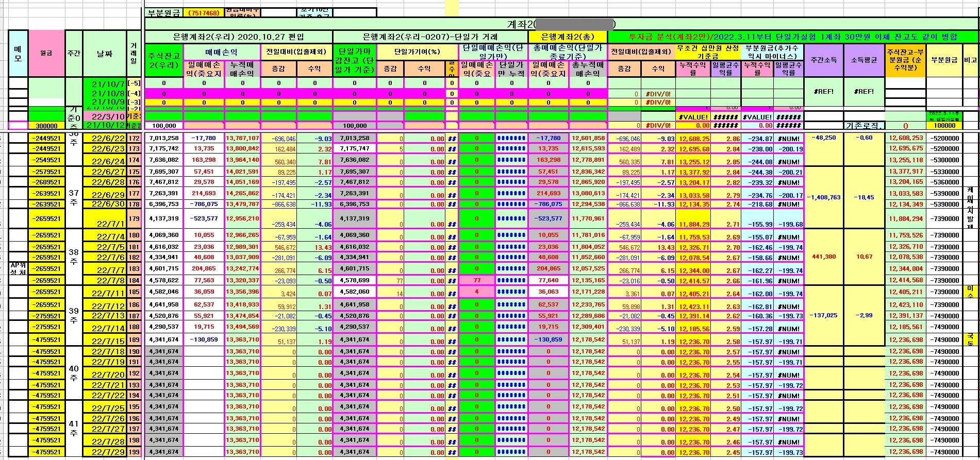Viewport: 980px width, 460px height.
Task: Click the '13,377,917' balance cell
Action: pyautogui.click(x=906, y=172)
